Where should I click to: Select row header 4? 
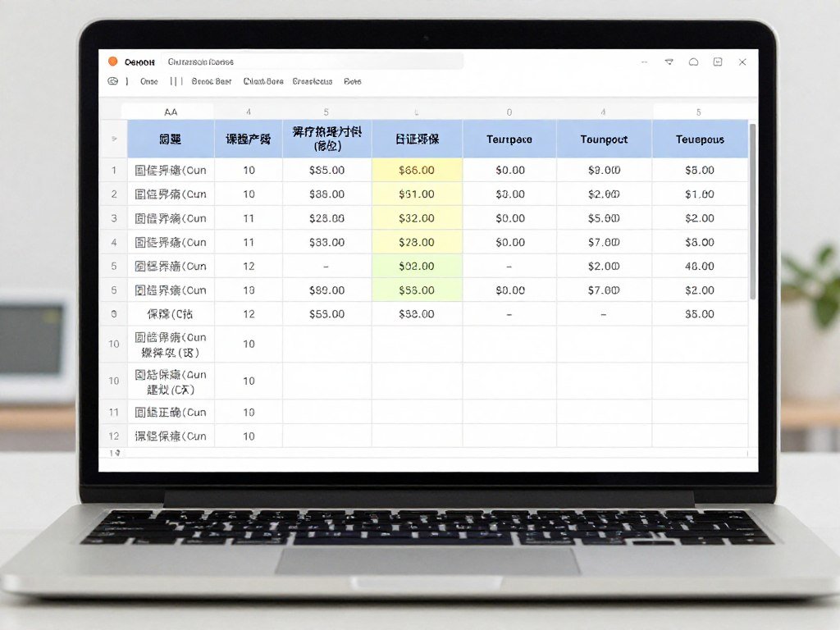click(113, 242)
